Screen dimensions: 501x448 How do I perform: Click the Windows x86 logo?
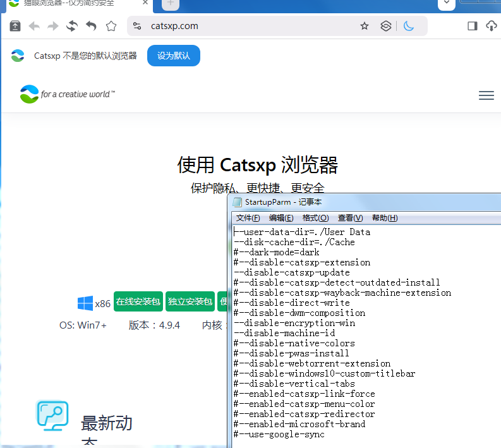tap(85, 303)
